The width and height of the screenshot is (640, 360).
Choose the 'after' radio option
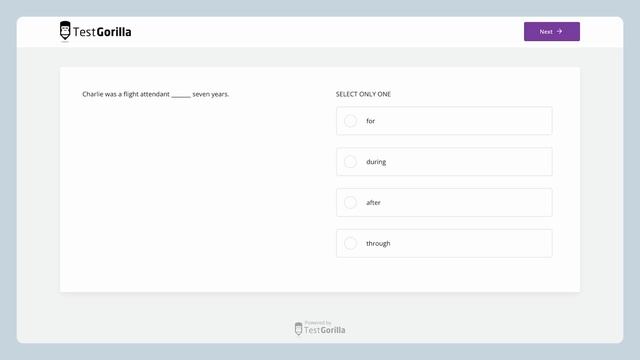[x=350, y=202]
